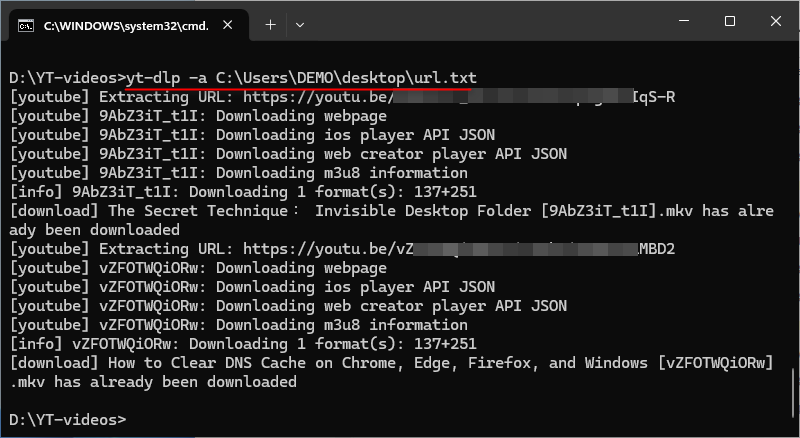Click '.mkv has already been downloaded' line

153,382
